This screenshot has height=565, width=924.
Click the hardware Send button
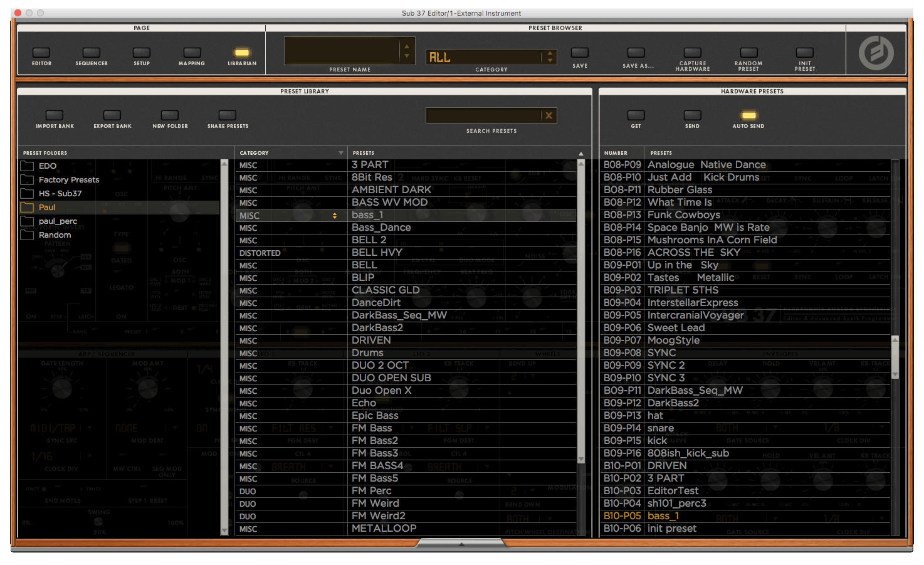tap(693, 115)
